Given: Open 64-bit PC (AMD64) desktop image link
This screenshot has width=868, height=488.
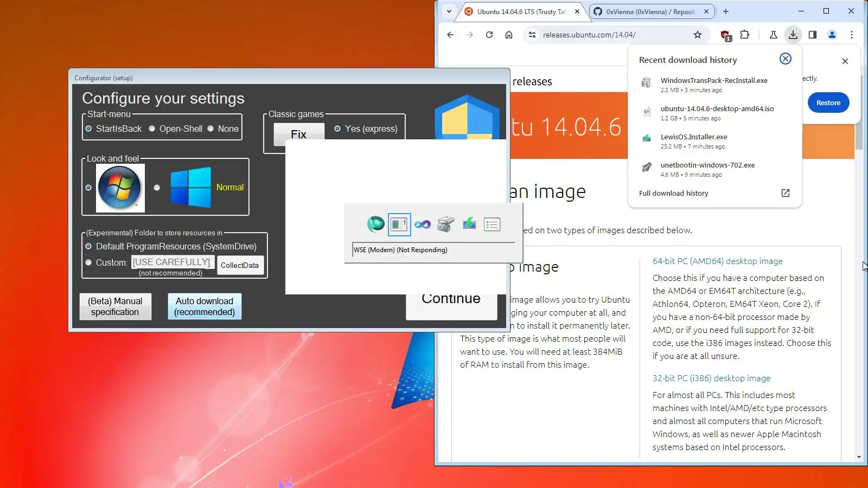Looking at the screenshot, I should (718, 261).
